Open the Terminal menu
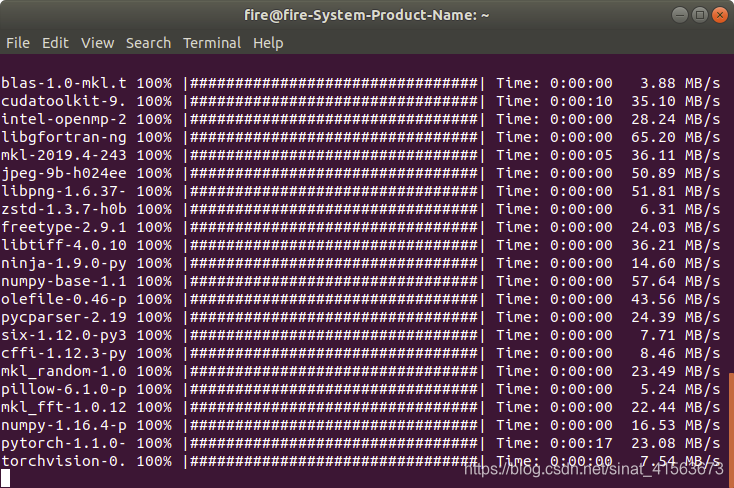Viewport: 734px width, 488px height. (x=212, y=43)
